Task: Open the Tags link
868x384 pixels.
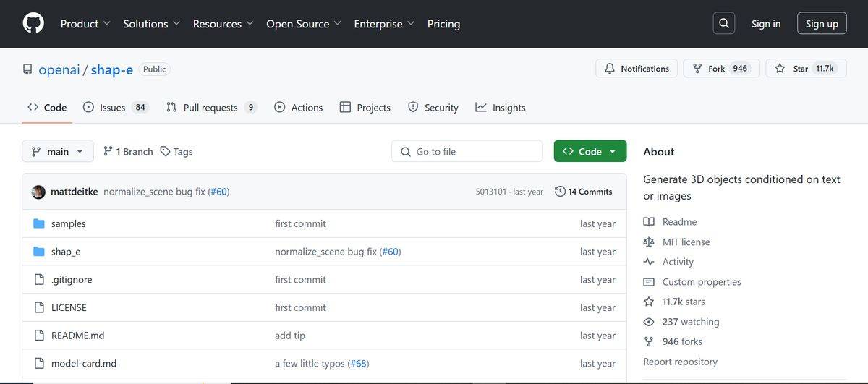Action: [176, 151]
